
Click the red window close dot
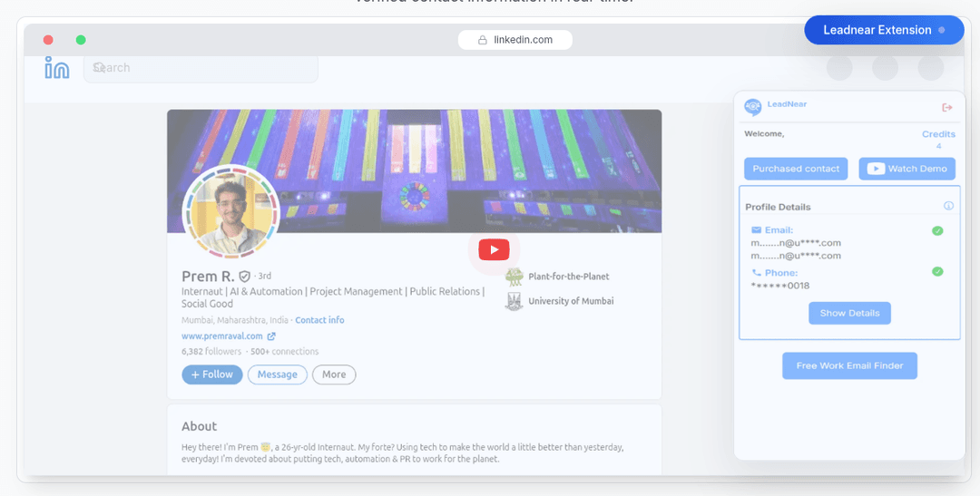(48, 40)
